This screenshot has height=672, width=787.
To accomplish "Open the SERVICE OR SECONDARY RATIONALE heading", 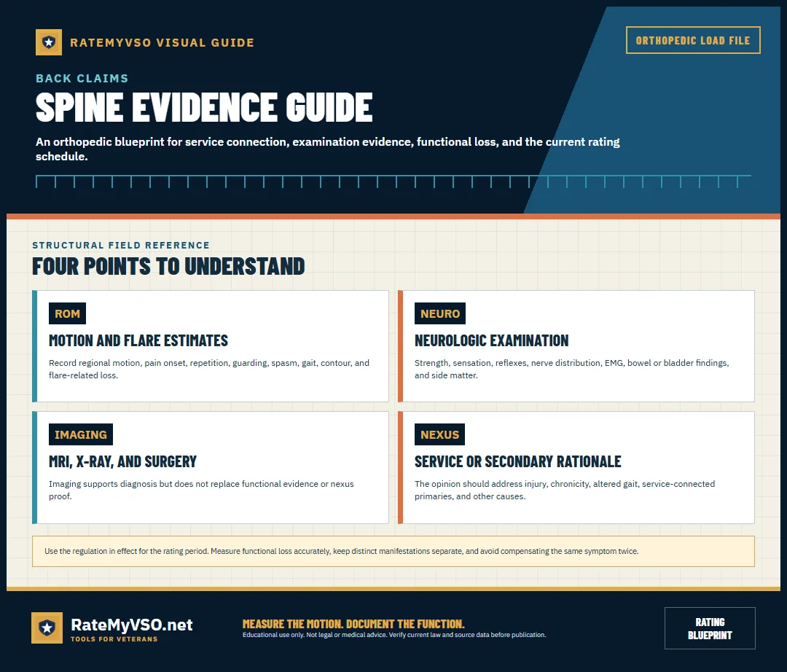I will pos(518,461).
